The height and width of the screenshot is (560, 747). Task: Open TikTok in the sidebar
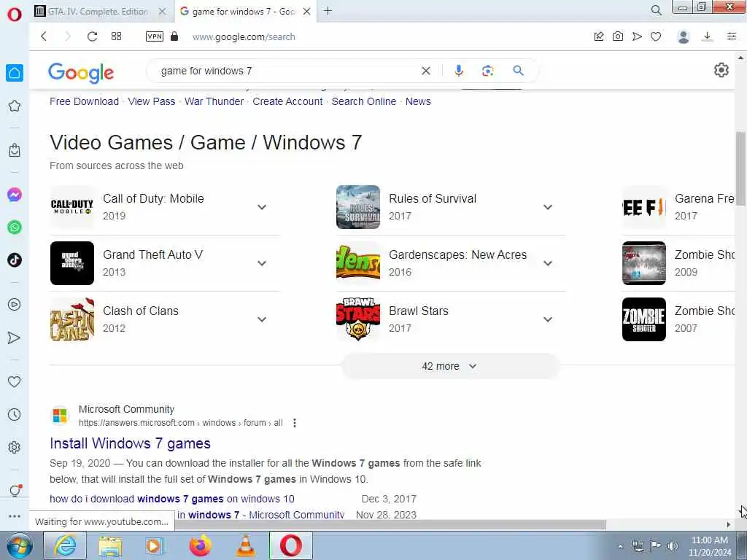15,260
